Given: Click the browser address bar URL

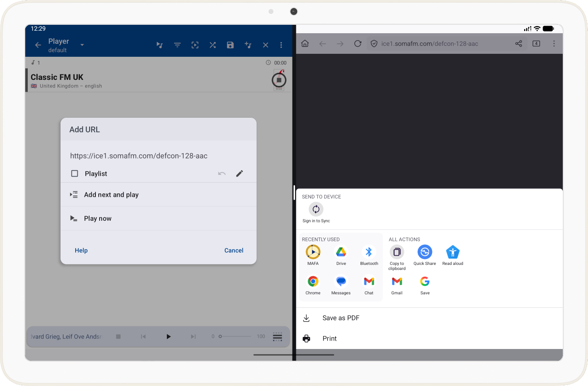Looking at the screenshot, I should coord(430,44).
